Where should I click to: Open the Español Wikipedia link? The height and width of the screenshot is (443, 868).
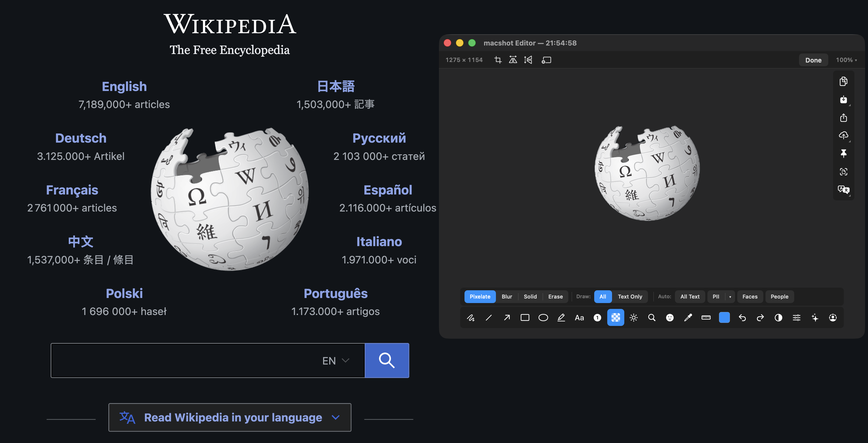point(388,190)
